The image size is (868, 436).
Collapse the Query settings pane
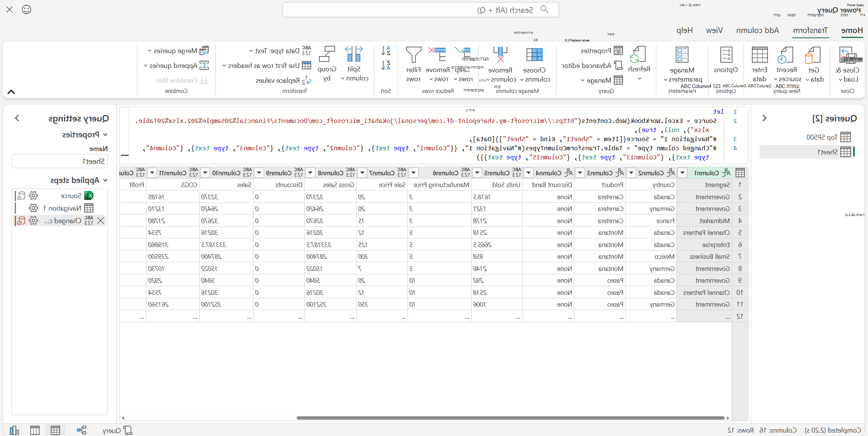(x=17, y=118)
